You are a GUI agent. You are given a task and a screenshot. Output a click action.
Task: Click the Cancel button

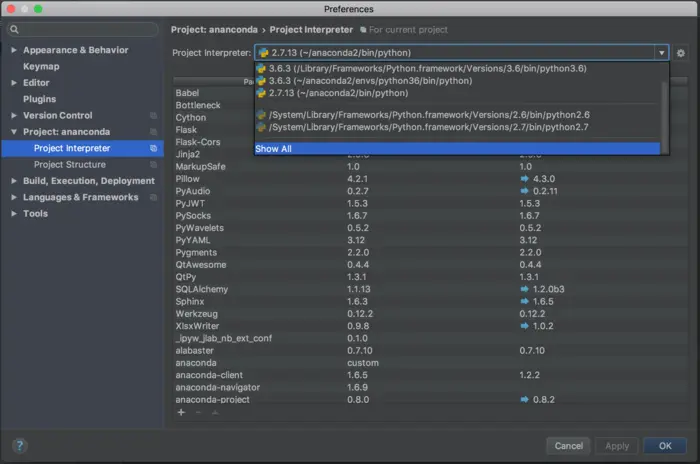(x=568, y=446)
